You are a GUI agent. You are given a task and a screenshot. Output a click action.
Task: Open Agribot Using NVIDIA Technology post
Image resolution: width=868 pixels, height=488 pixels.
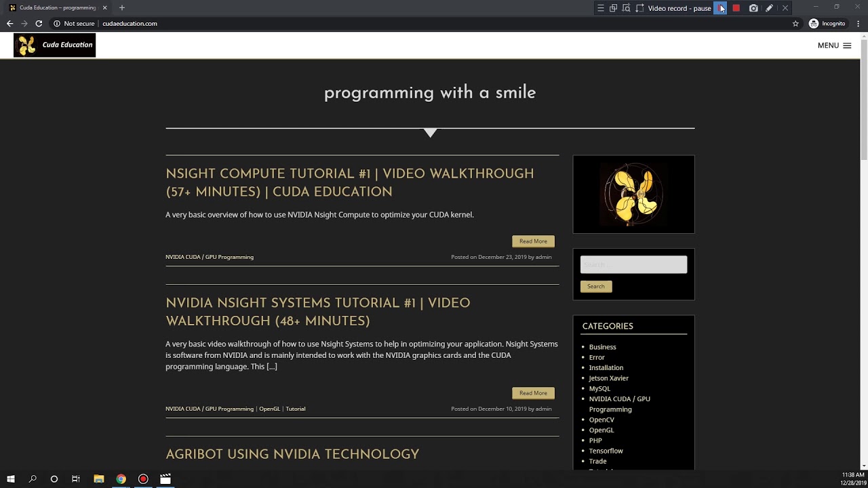pos(292,454)
